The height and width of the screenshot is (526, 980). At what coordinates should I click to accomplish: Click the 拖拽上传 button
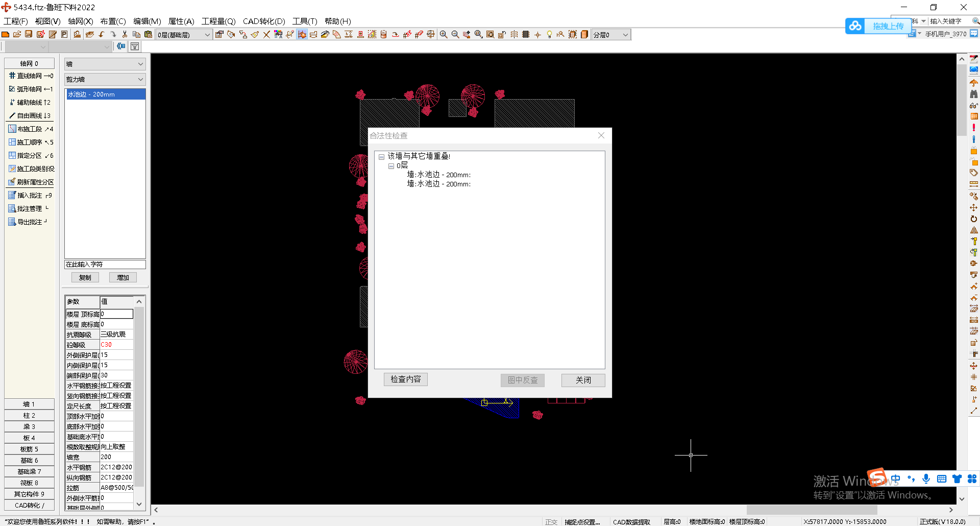pyautogui.click(x=888, y=26)
